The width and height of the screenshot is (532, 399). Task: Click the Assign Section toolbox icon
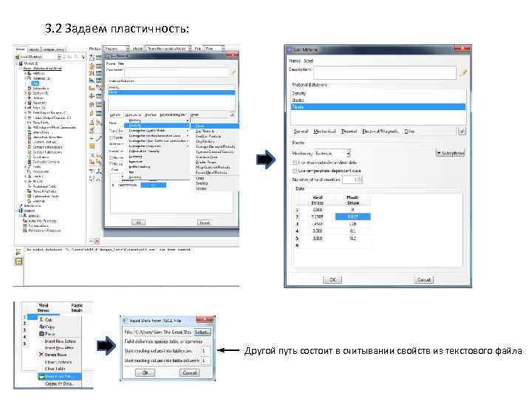coord(92,72)
